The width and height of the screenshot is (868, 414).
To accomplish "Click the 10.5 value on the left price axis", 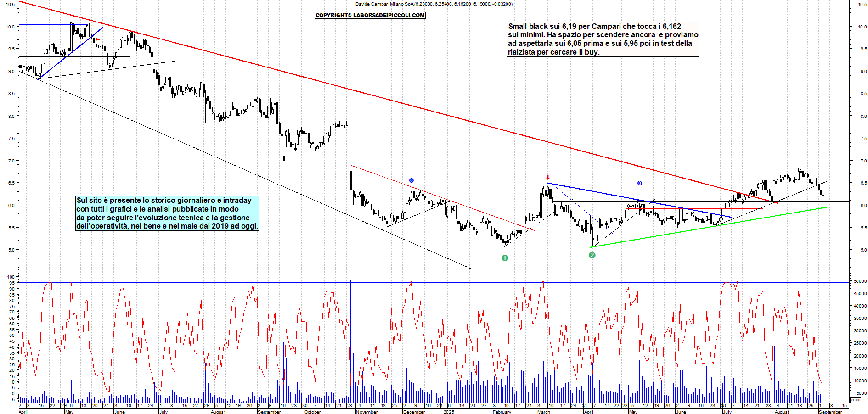I will click(10, 4).
